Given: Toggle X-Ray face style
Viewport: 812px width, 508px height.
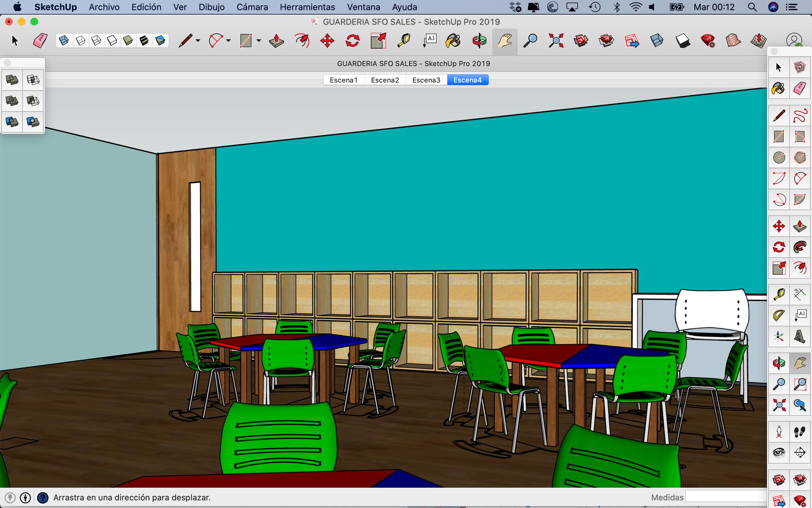Looking at the screenshot, I should click(x=64, y=41).
